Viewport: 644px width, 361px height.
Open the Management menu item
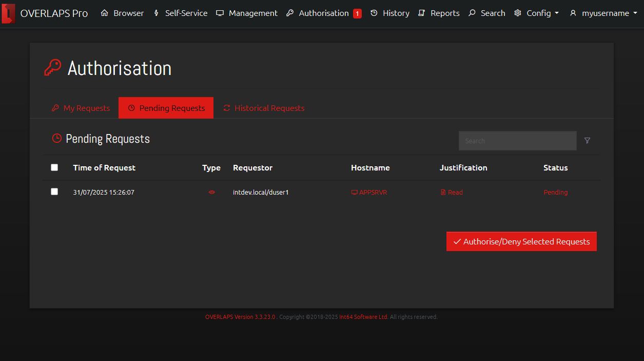pyautogui.click(x=247, y=13)
